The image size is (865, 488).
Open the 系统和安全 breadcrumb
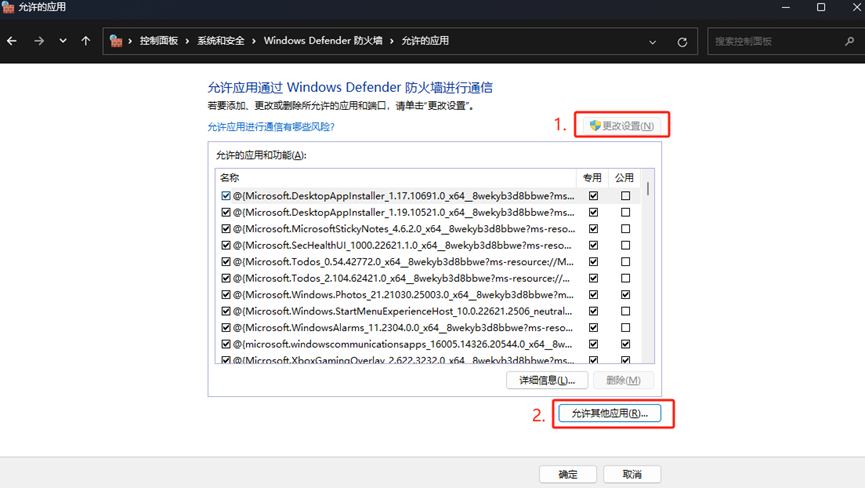221,41
